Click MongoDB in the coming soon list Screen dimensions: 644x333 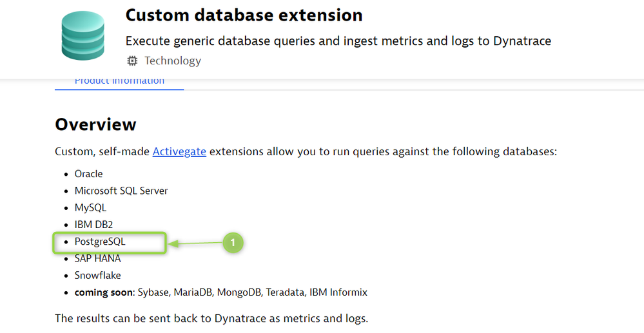(239, 292)
